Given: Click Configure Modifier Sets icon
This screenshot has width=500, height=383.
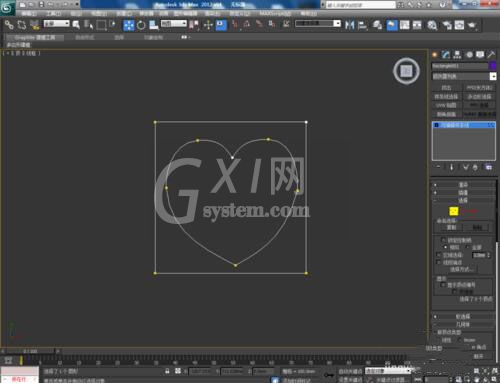Looking at the screenshot, I should point(489,167).
